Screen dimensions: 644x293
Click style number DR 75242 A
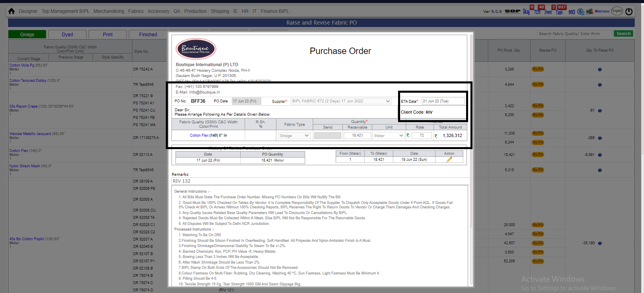pyautogui.click(x=143, y=69)
